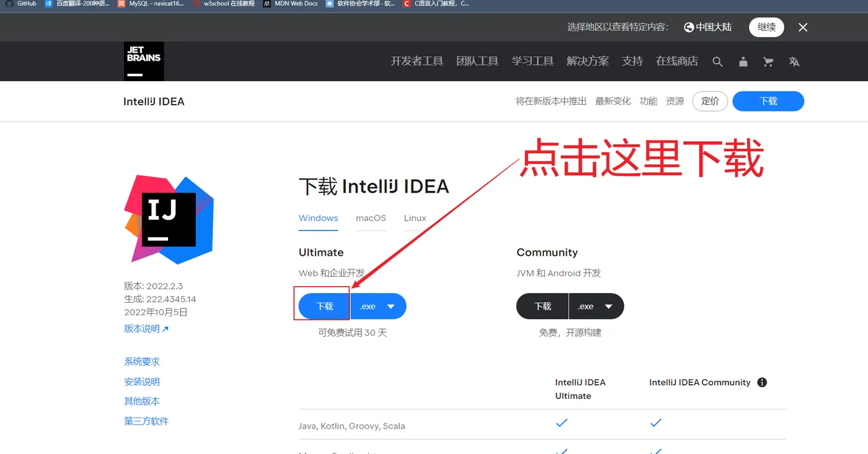Open the 在线商店 menu
Screen dimensions: 868x454
(x=677, y=61)
